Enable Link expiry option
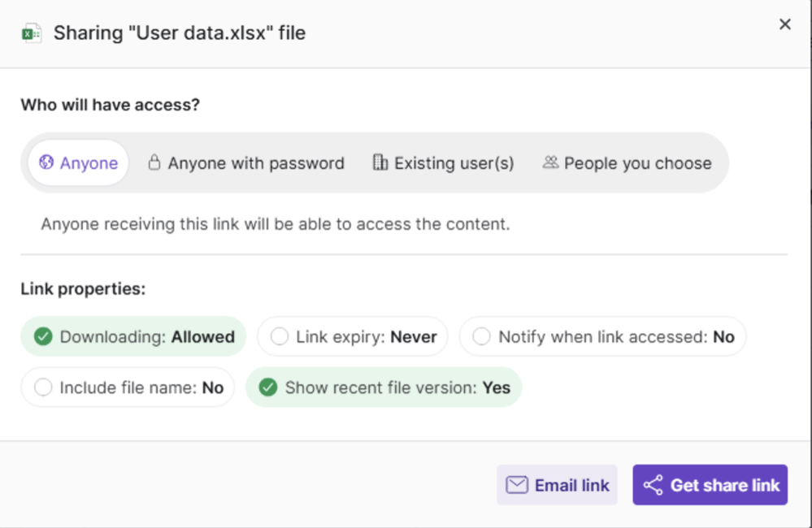Image resolution: width=812 pixels, height=528 pixels. pos(352,336)
